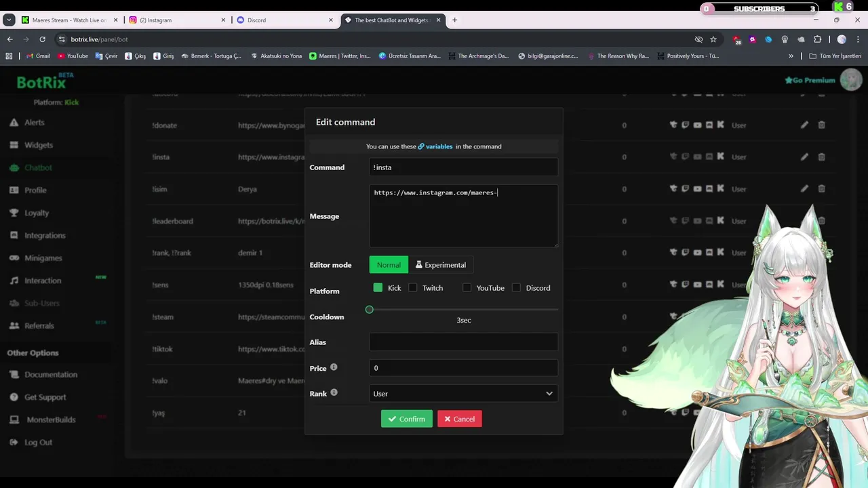Screen dimensions: 868x488
Task: Click the Command name field with !insta
Action: (464, 167)
